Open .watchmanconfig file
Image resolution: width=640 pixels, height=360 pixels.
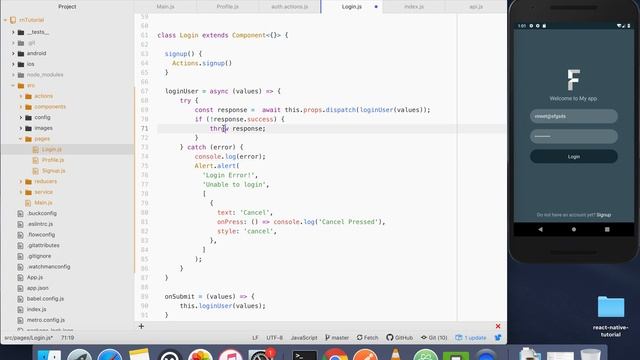(x=49, y=267)
